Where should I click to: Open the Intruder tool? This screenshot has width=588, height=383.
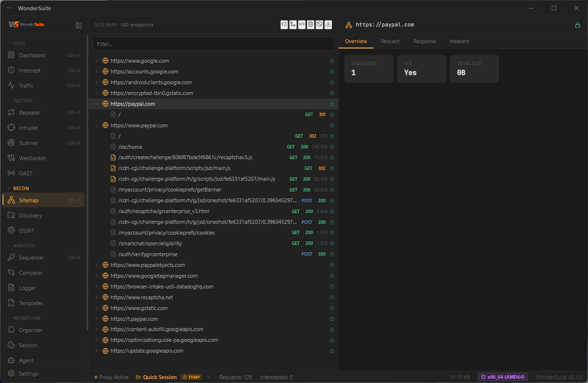click(x=44, y=128)
